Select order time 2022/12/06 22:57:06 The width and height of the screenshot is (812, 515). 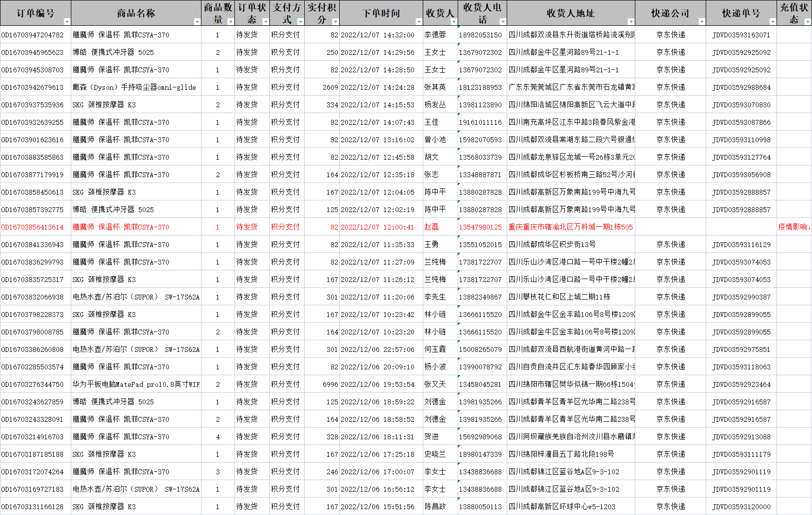pyautogui.click(x=378, y=349)
